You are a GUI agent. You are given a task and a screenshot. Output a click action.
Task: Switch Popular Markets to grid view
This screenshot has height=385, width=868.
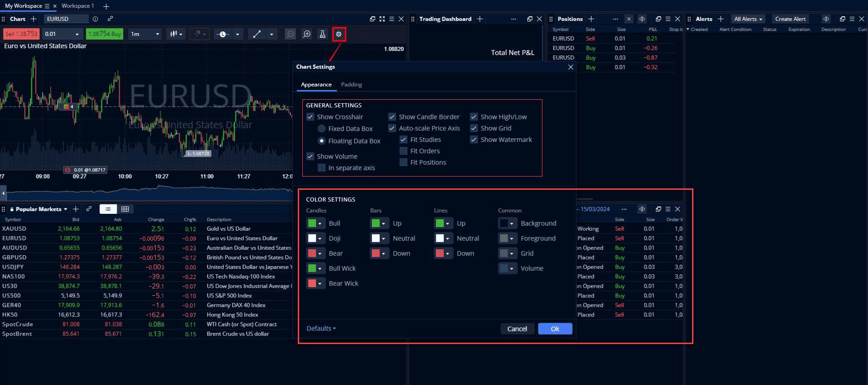(x=125, y=209)
